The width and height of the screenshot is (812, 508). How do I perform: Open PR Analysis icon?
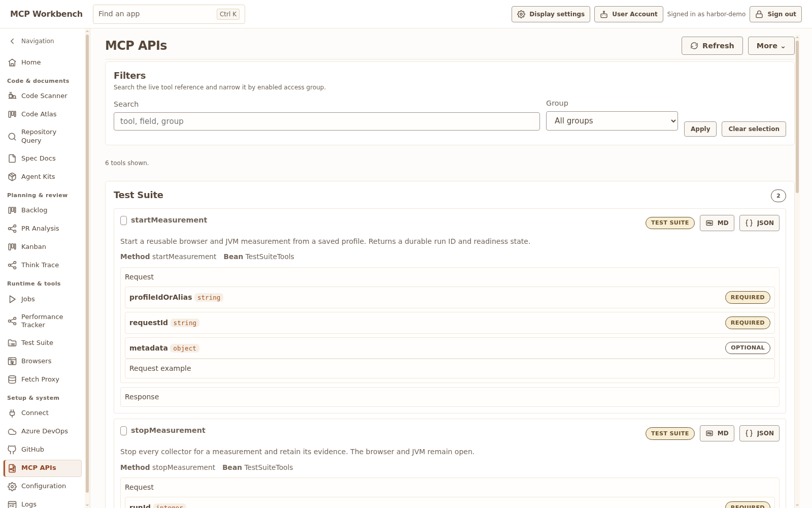coord(12,229)
